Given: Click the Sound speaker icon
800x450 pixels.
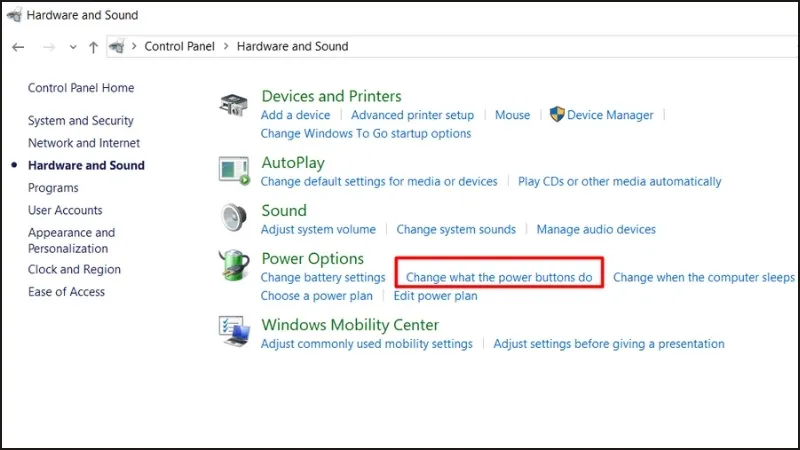Looking at the screenshot, I should click(x=234, y=218).
